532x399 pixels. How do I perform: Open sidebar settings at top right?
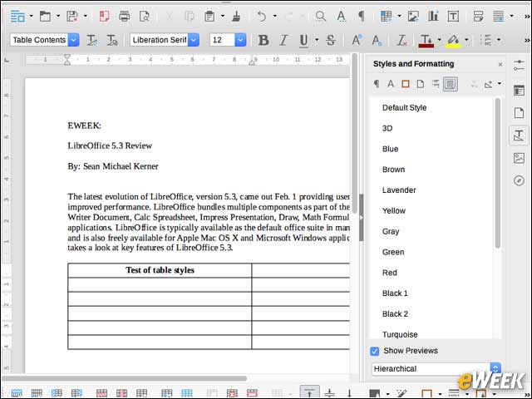click(x=519, y=65)
